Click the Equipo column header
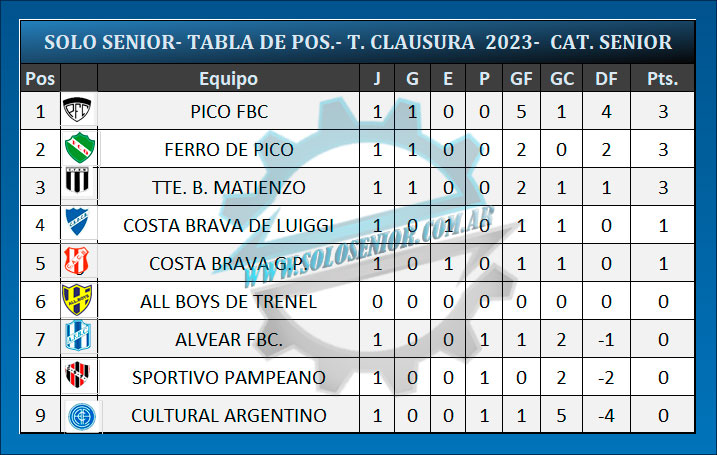This screenshot has width=717, height=455. (228, 79)
